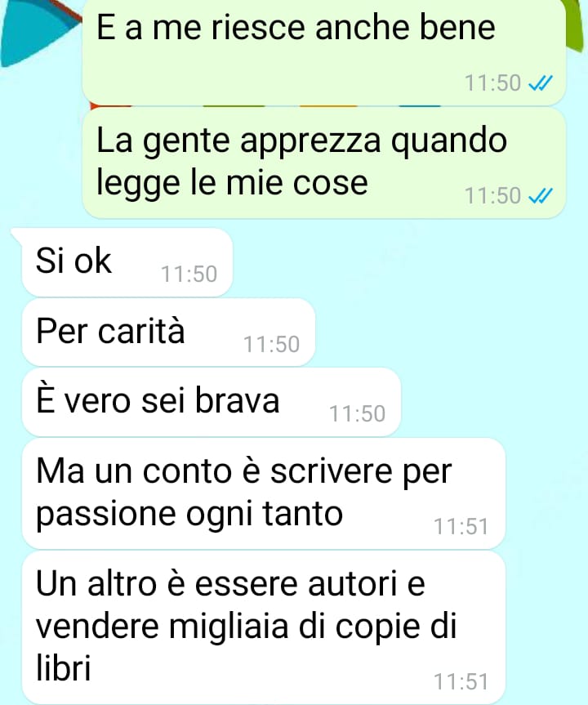Click 11:50 timestamp on 'Si ok' message

189,274
